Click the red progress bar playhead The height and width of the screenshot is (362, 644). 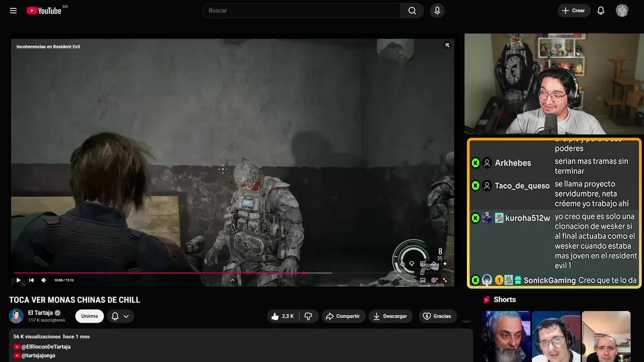coord(304,273)
